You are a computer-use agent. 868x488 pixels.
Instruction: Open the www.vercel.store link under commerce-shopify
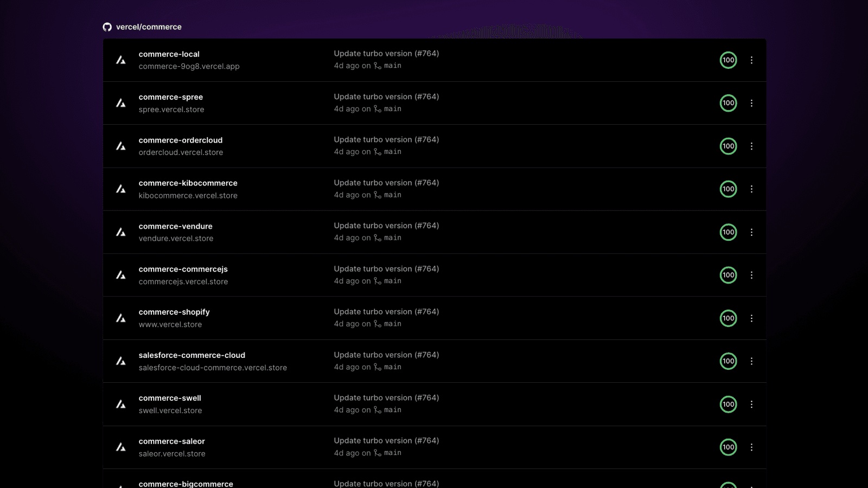tap(170, 324)
